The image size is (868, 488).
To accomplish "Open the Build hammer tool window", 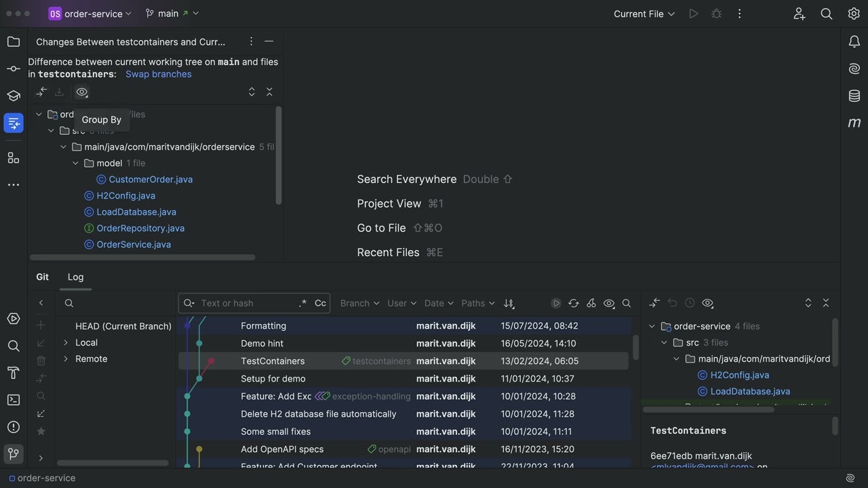I will (x=14, y=373).
